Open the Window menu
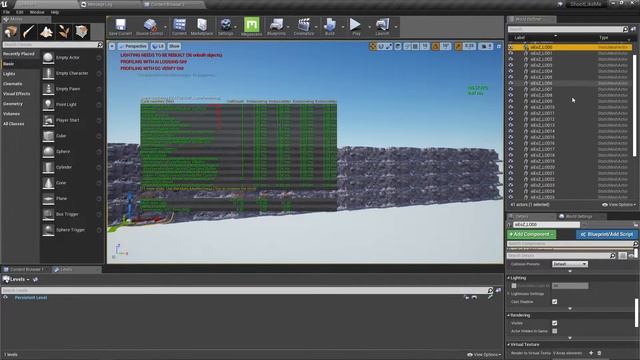Viewport: 640px width, 360px height. (x=37, y=12)
